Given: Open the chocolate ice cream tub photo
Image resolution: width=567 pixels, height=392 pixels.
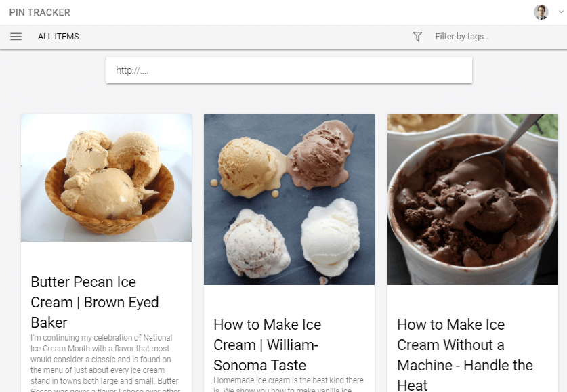Looking at the screenshot, I should (x=473, y=199).
